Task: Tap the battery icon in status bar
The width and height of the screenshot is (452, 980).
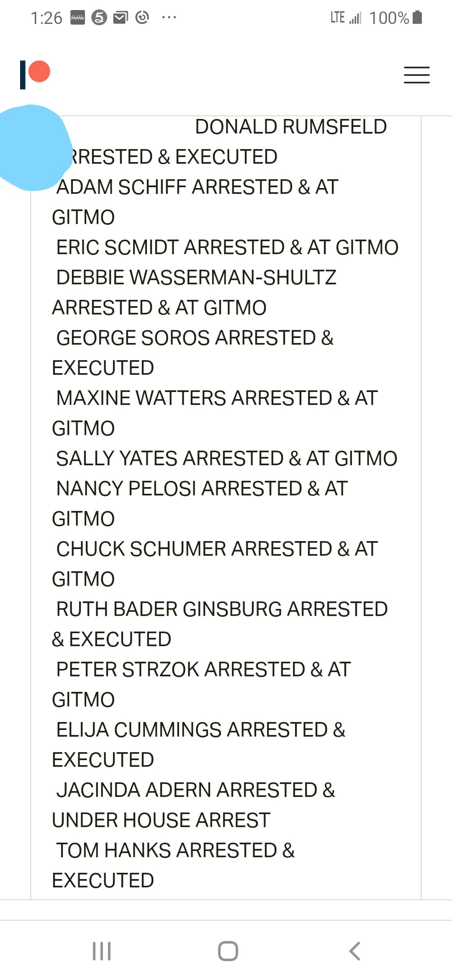Action: [417, 18]
